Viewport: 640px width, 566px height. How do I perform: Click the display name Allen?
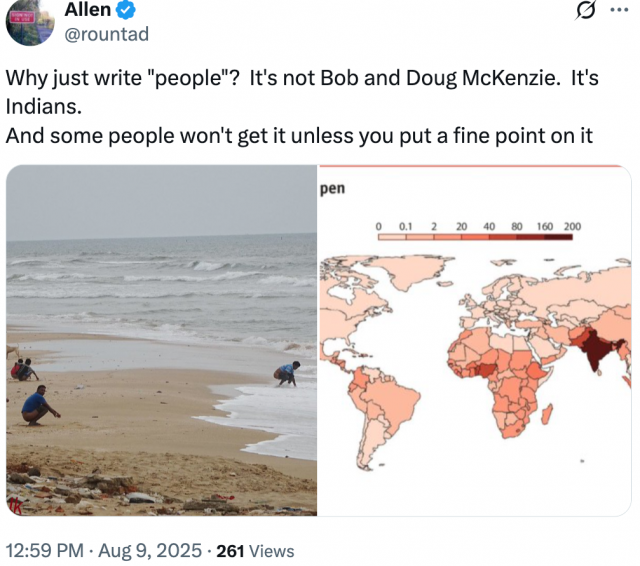88,12
